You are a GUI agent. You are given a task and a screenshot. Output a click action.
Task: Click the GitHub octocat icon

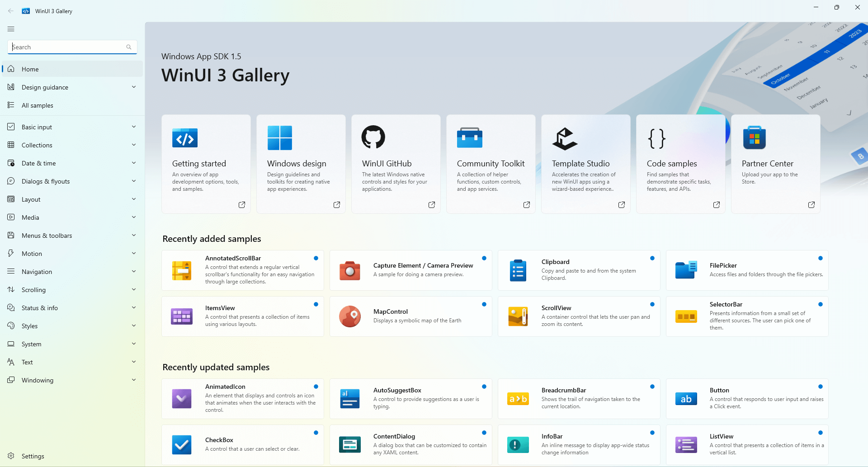373,137
